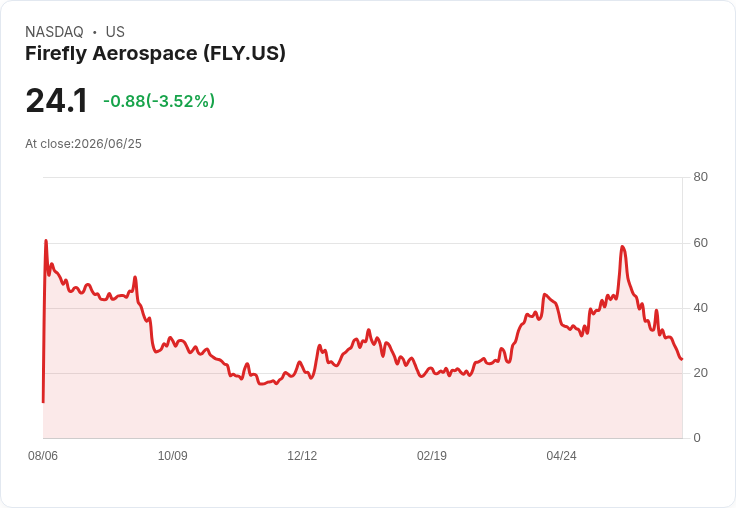
Task: Click the US market label
Action: (115, 32)
